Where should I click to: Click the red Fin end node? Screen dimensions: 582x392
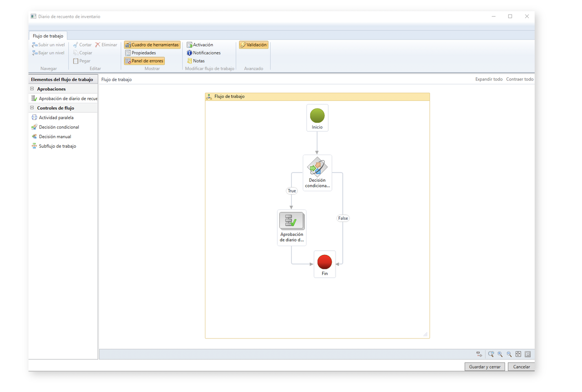(x=325, y=264)
